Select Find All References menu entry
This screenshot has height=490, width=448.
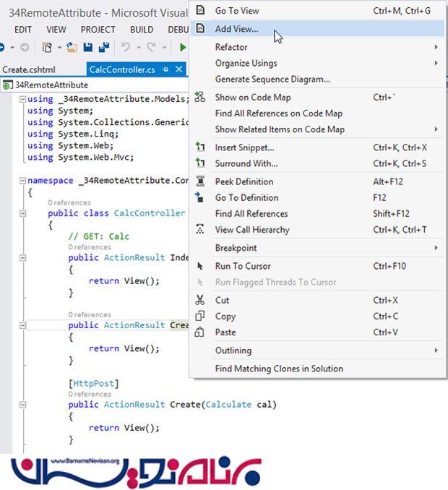pos(251,214)
